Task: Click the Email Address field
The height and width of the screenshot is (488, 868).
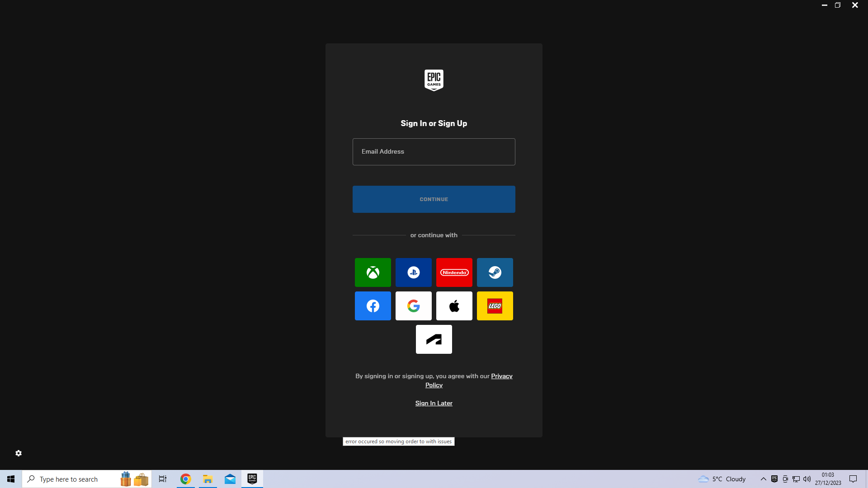Action: (434, 152)
